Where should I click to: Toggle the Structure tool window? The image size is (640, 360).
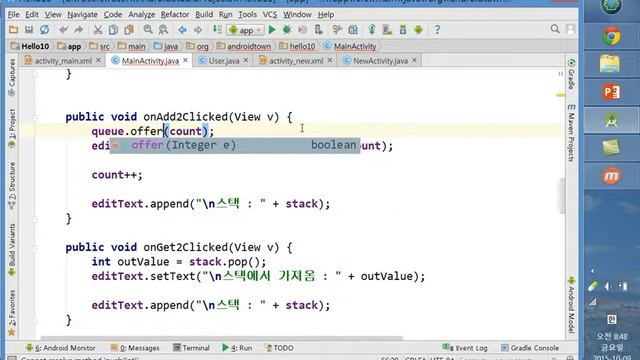(x=12, y=186)
